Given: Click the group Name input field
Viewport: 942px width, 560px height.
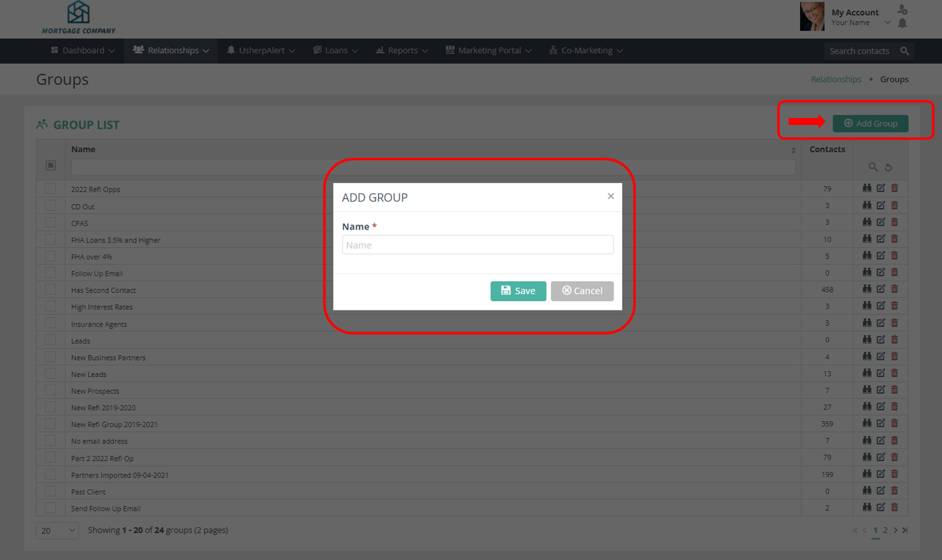Looking at the screenshot, I should coord(477,245).
